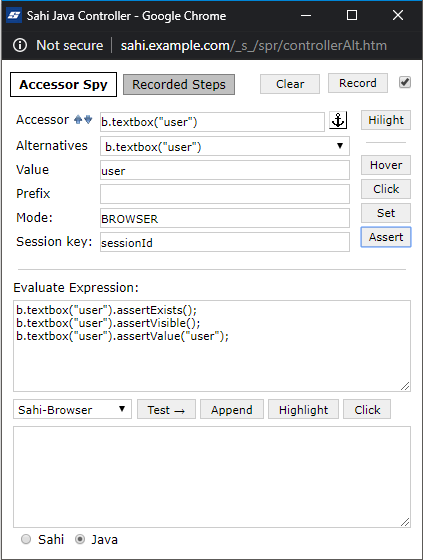Click the Test → button

pos(166,409)
